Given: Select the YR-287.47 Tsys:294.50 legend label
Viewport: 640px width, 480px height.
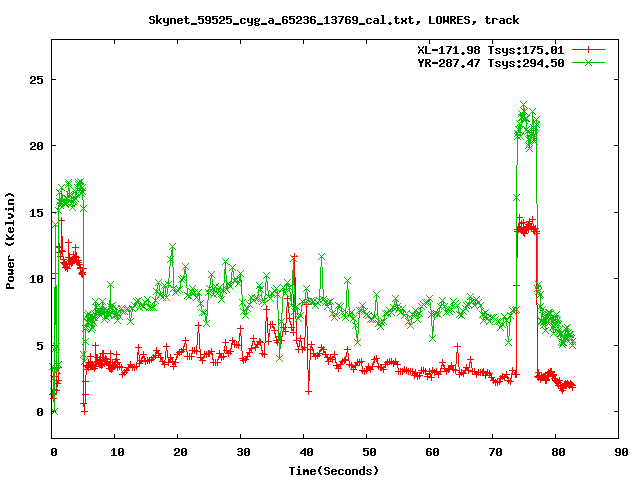Looking at the screenshot, I should click(491, 63).
